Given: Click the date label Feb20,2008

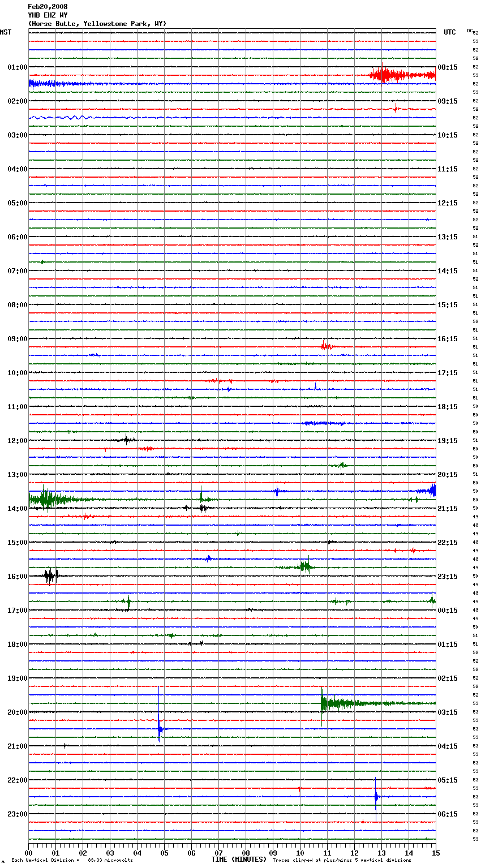Looking at the screenshot, I should (x=48, y=7).
